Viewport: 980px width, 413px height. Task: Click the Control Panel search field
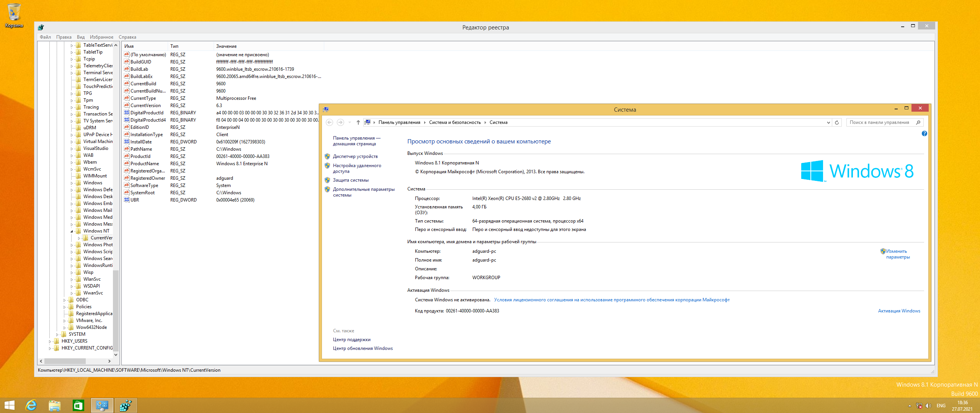tap(880, 122)
